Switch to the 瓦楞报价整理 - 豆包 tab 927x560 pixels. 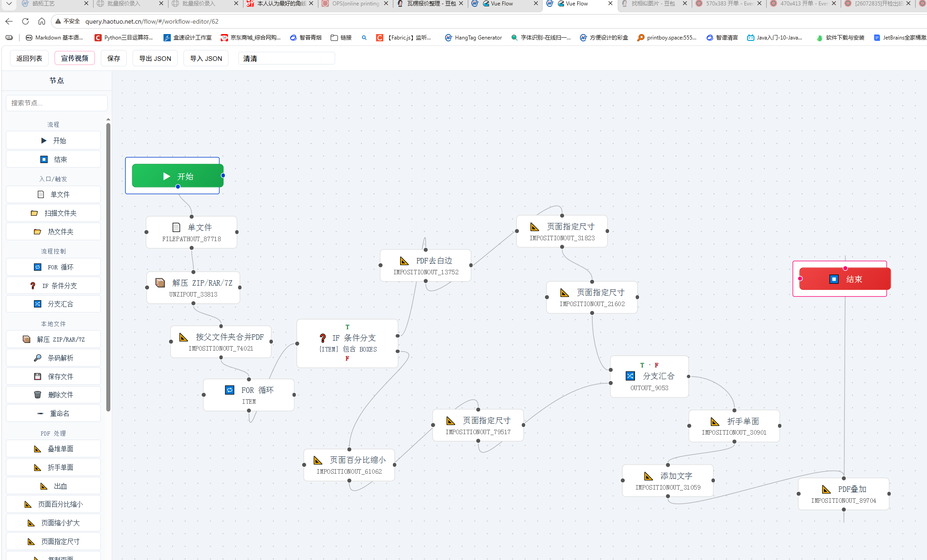[x=431, y=4]
